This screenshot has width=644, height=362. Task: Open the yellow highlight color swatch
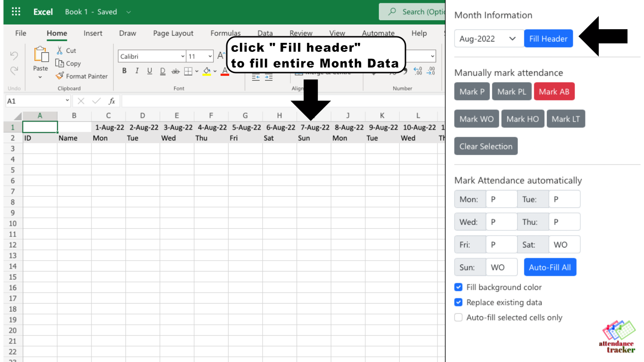(207, 71)
